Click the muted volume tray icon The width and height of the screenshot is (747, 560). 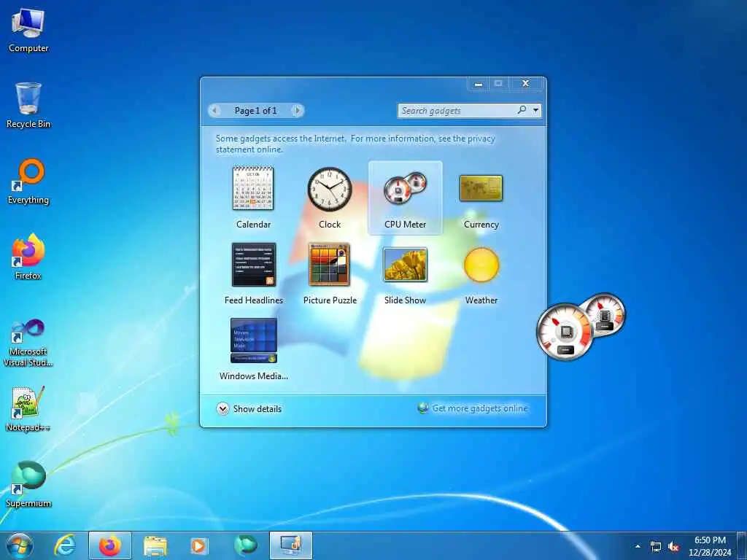pyautogui.click(x=673, y=547)
